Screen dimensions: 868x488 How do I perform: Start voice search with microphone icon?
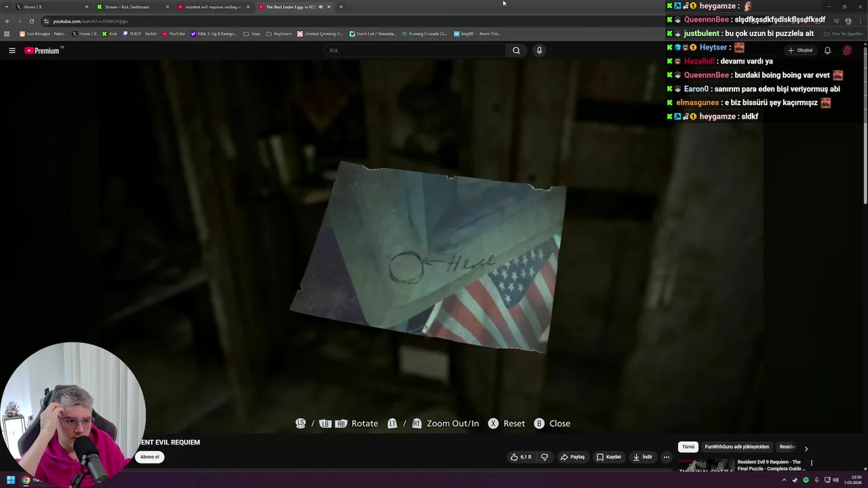click(x=539, y=50)
